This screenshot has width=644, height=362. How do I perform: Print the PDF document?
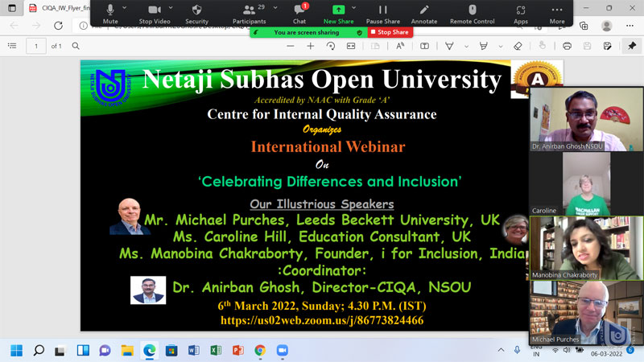567,46
